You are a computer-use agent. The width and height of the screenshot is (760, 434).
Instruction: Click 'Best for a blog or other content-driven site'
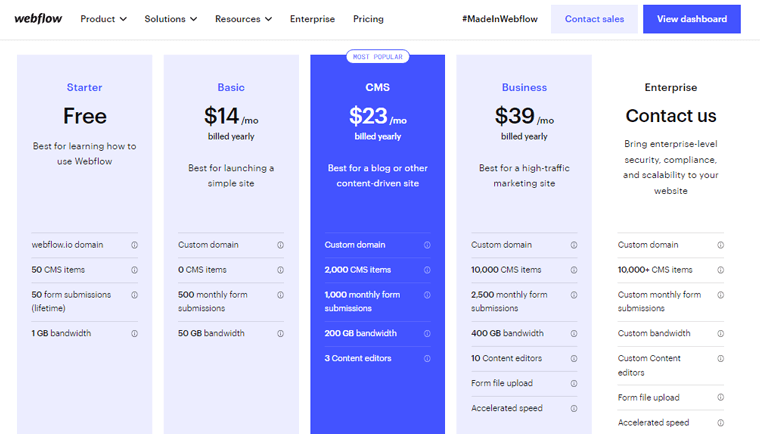[x=378, y=176]
